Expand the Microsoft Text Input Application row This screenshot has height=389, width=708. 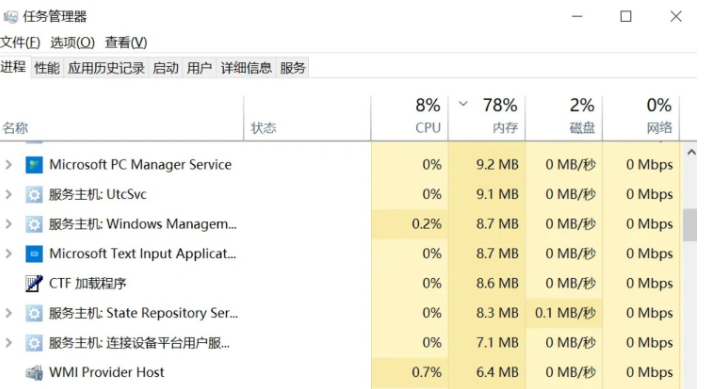click(x=9, y=254)
